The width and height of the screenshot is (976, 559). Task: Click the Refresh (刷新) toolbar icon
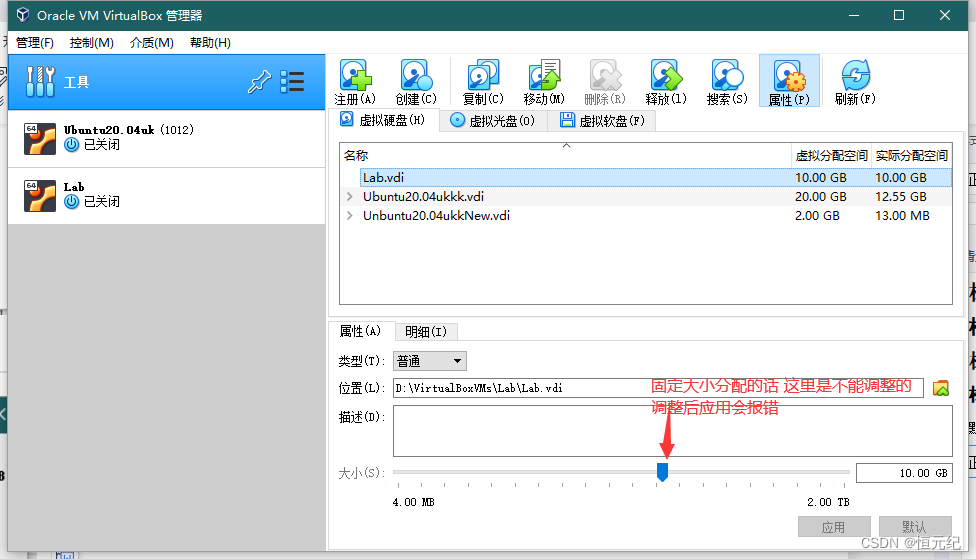click(x=855, y=75)
